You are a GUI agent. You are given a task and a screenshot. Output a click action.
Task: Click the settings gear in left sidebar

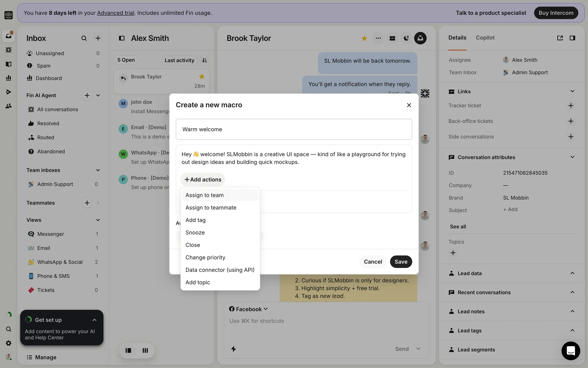click(x=9, y=343)
